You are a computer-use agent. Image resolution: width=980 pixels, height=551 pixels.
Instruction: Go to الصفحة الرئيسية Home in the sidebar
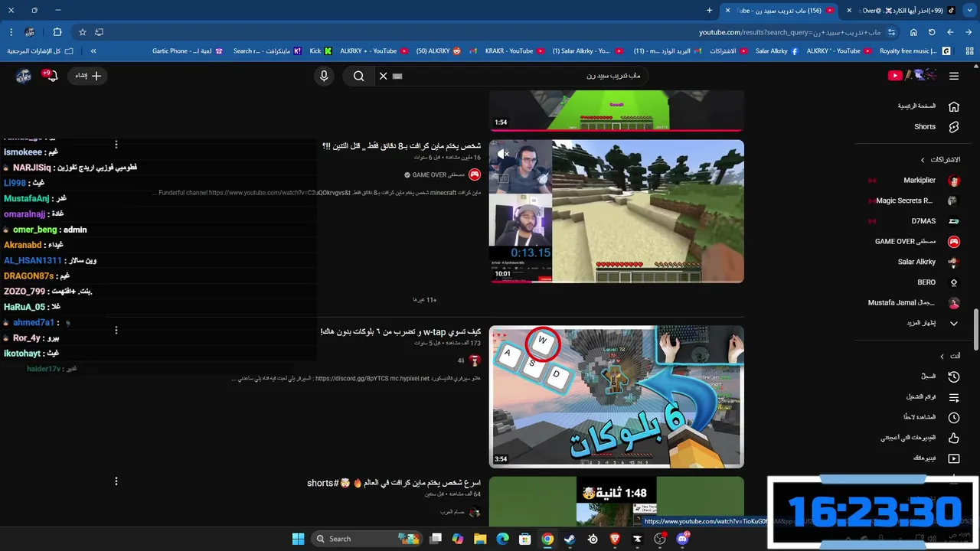coord(928,106)
